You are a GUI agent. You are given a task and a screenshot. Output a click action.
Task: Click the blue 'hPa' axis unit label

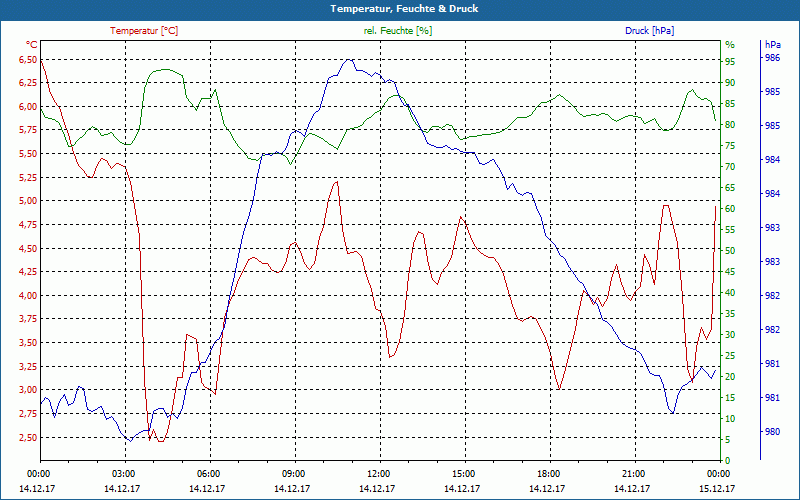[x=773, y=45]
